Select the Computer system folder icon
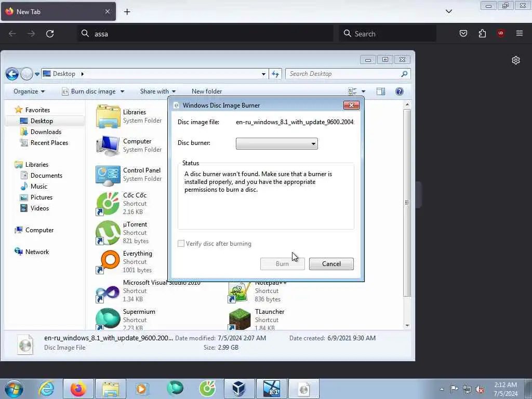This screenshot has height=399, width=532. 108,145
